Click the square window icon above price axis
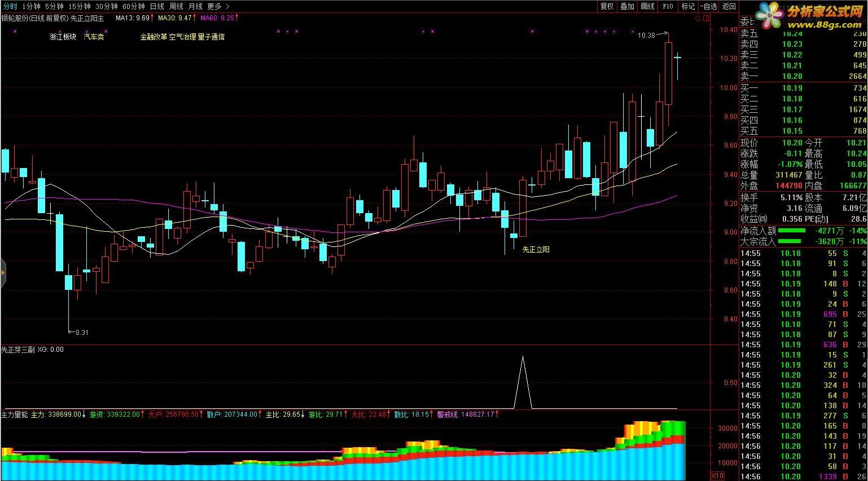 pos(705,18)
